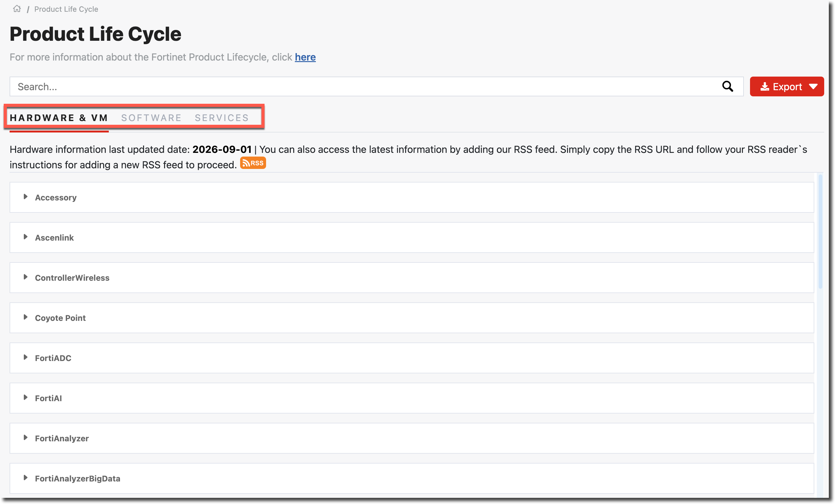Switch to the Hardware & VM tab
Image resolution: width=835 pixels, height=504 pixels.
coord(59,118)
